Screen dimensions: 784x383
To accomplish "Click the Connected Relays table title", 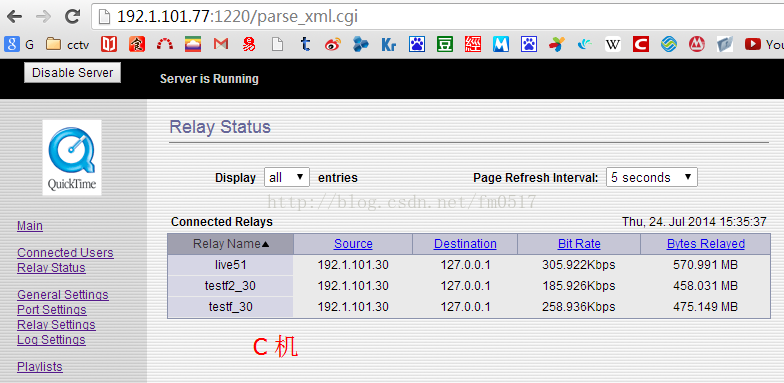I will click(x=222, y=222).
